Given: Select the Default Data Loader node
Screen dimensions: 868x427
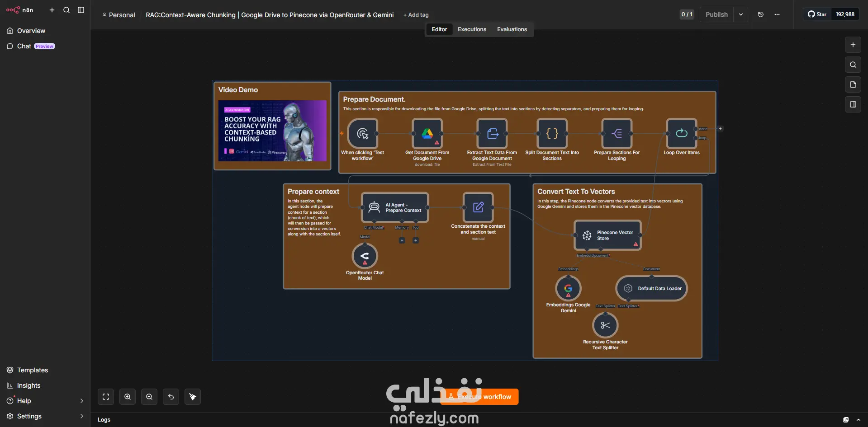Looking at the screenshot, I should pyautogui.click(x=652, y=288).
